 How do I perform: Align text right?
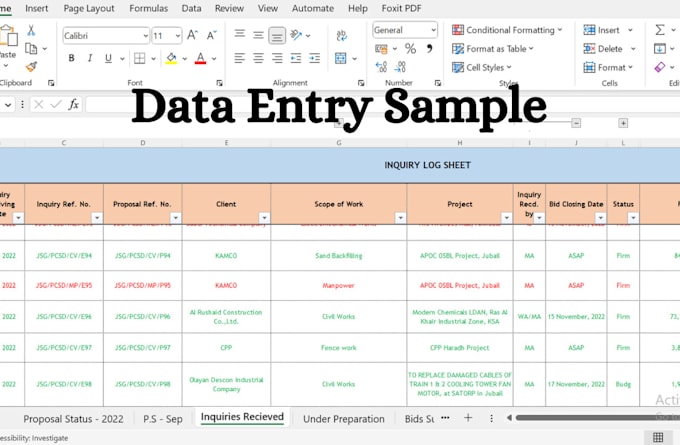coord(277,58)
